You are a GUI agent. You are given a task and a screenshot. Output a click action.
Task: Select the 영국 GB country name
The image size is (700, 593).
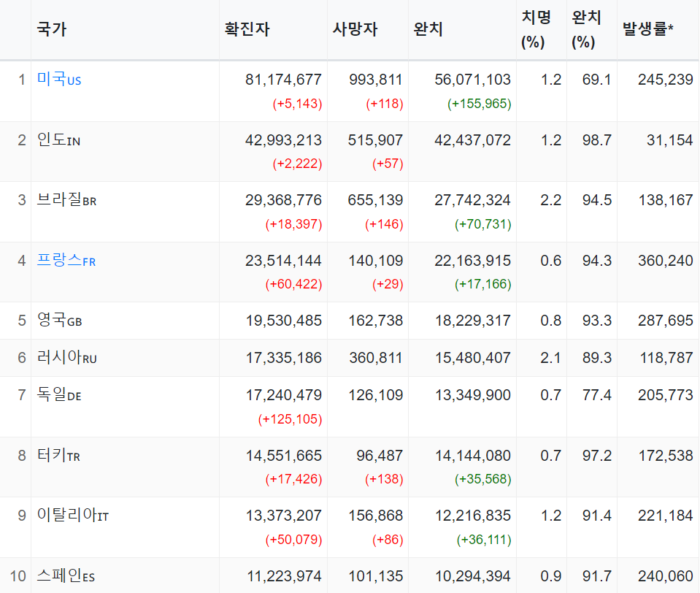[x=59, y=320]
